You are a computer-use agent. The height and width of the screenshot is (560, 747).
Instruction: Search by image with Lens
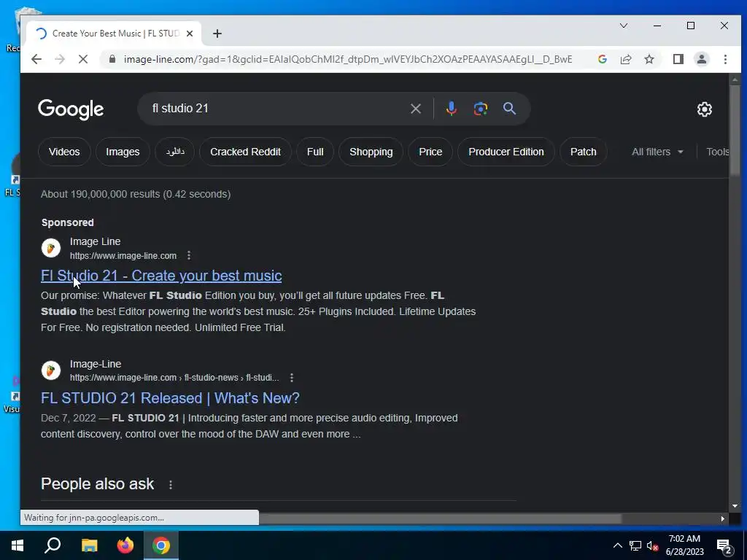[480, 109]
